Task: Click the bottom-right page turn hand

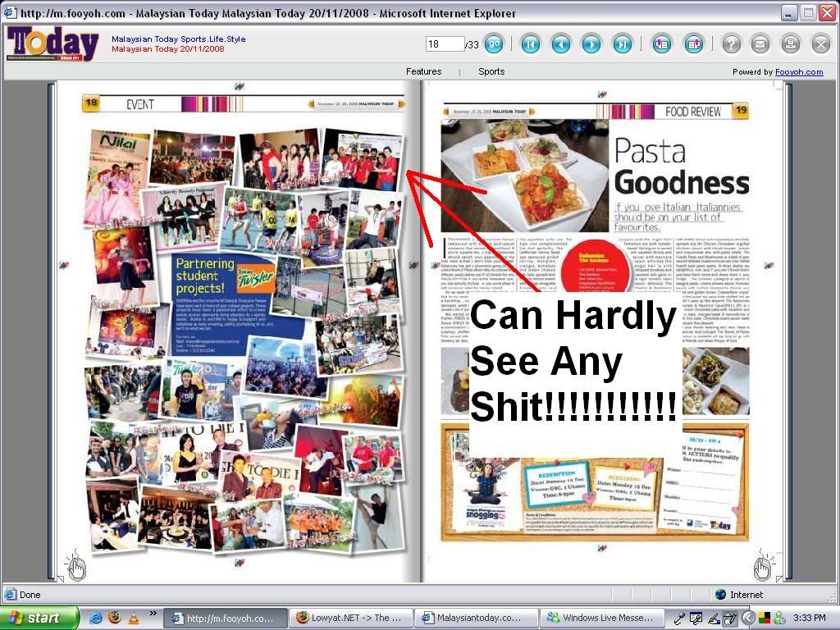Action: (762, 567)
